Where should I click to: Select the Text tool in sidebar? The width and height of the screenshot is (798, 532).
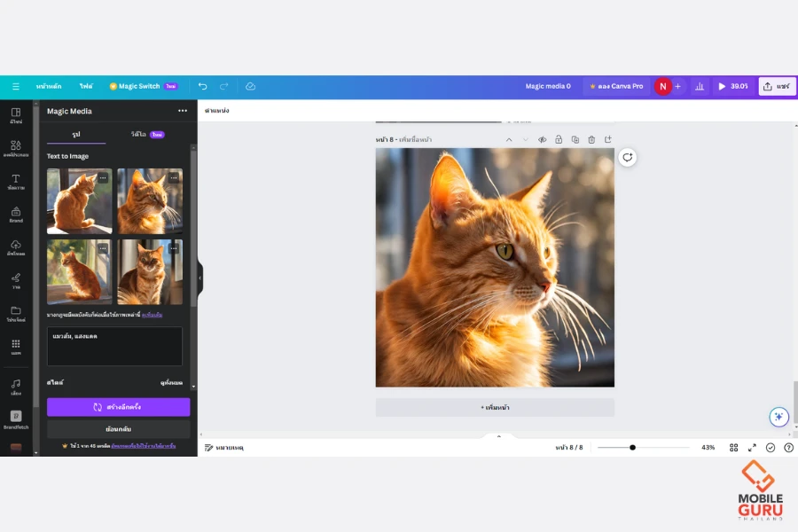click(16, 182)
